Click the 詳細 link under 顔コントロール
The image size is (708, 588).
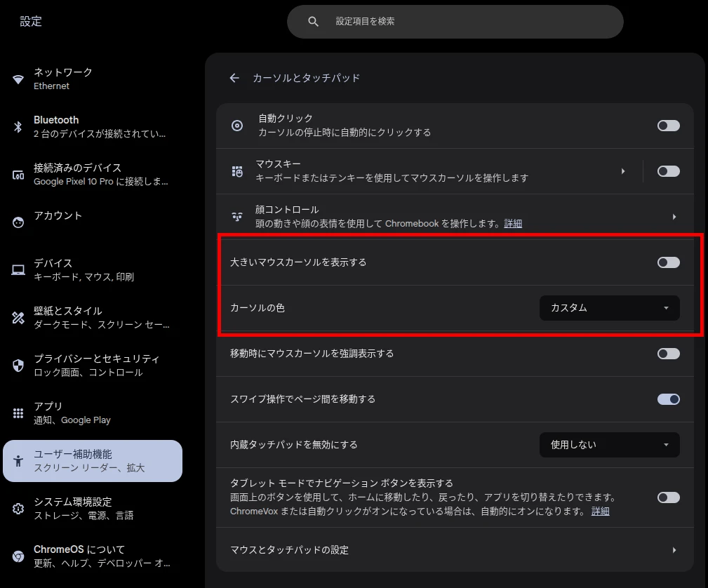point(512,223)
